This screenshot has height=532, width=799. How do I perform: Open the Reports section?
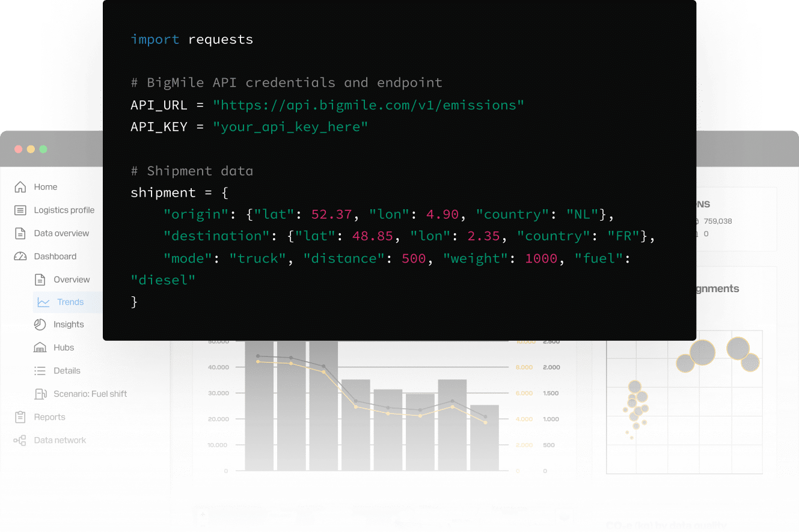pyautogui.click(x=49, y=417)
